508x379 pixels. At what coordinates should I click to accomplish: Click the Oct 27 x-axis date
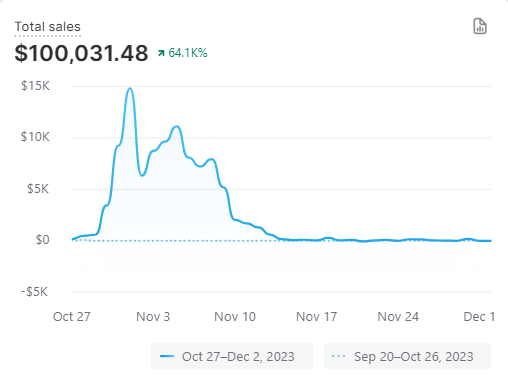(72, 317)
